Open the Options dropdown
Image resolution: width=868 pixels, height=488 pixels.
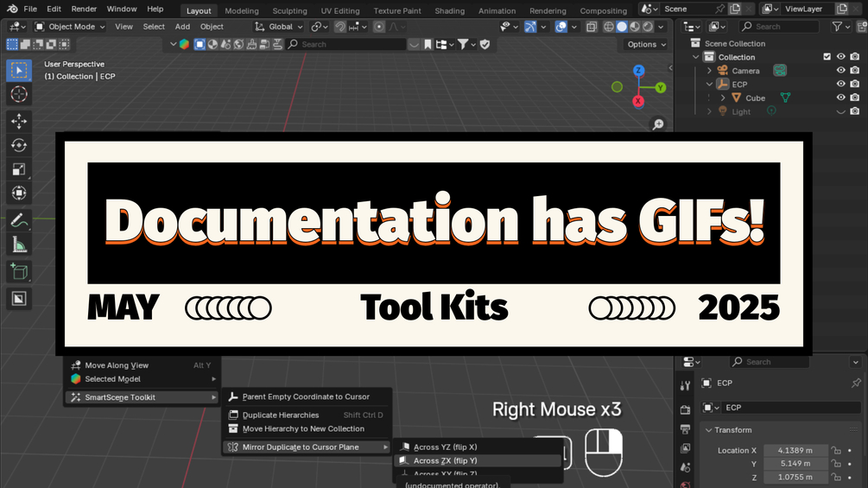coord(646,44)
